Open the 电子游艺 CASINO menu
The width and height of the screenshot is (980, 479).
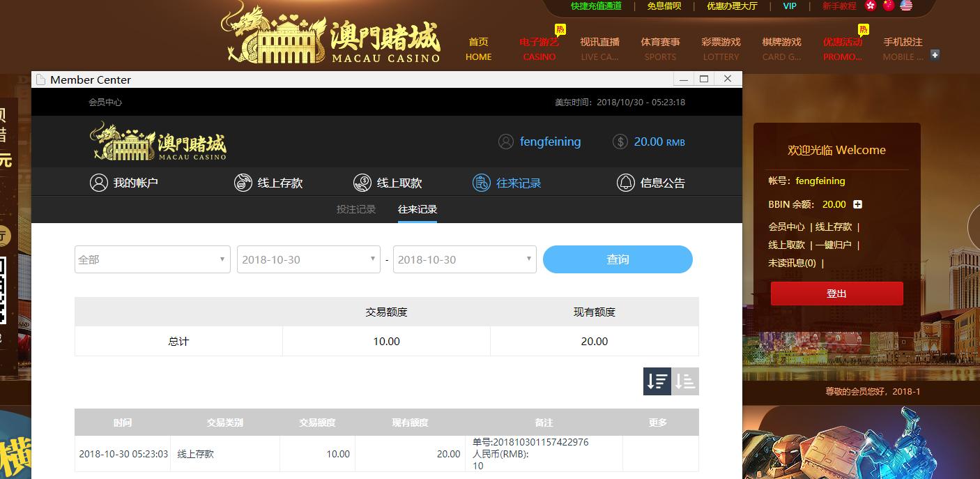pos(539,49)
